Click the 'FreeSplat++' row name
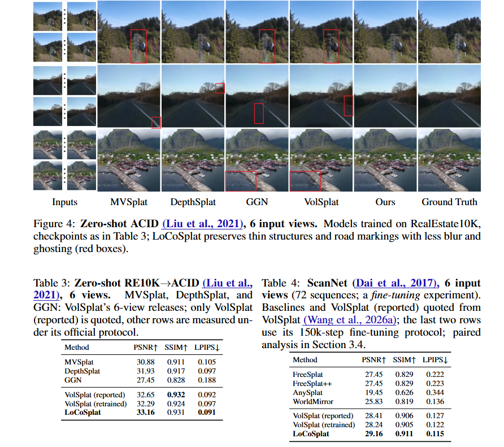 (312, 384)
